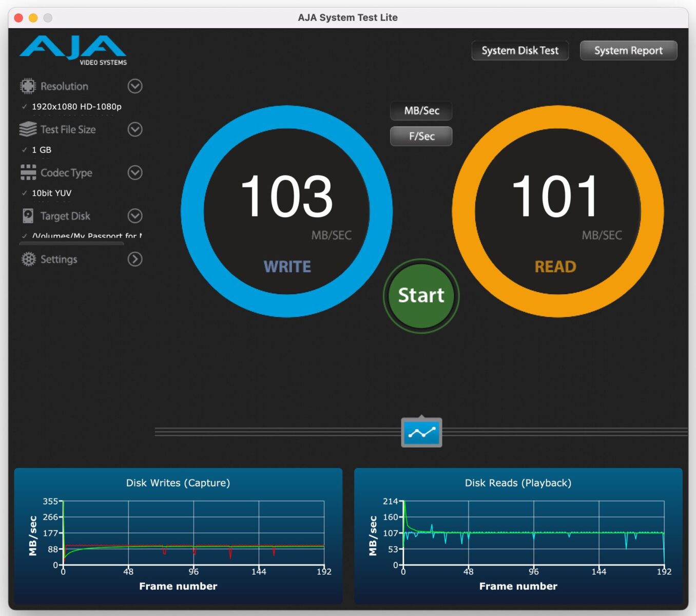Expand the Resolution dropdown chevron
The width and height of the screenshot is (696, 616).
[x=135, y=86]
